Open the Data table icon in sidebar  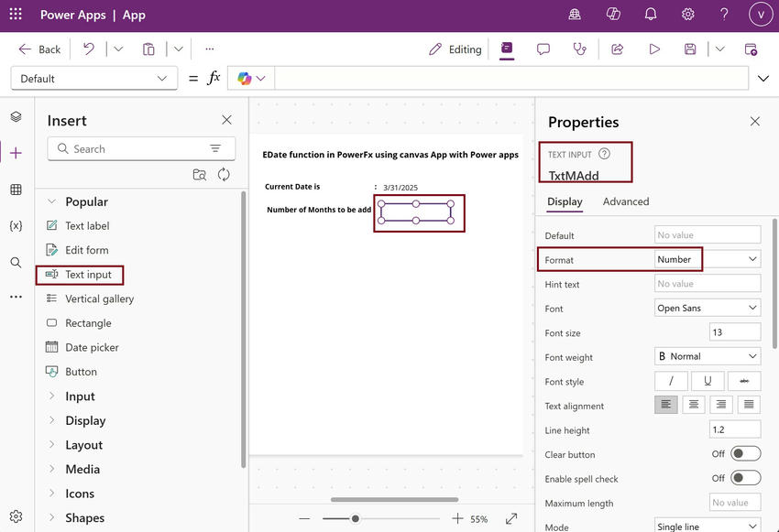(x=16, y=189)
